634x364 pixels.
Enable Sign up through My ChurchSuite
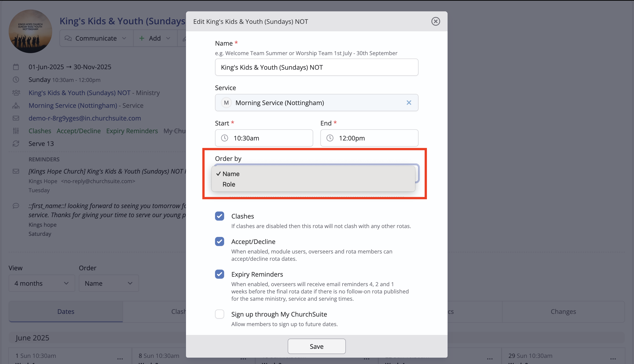pos(219,314)
